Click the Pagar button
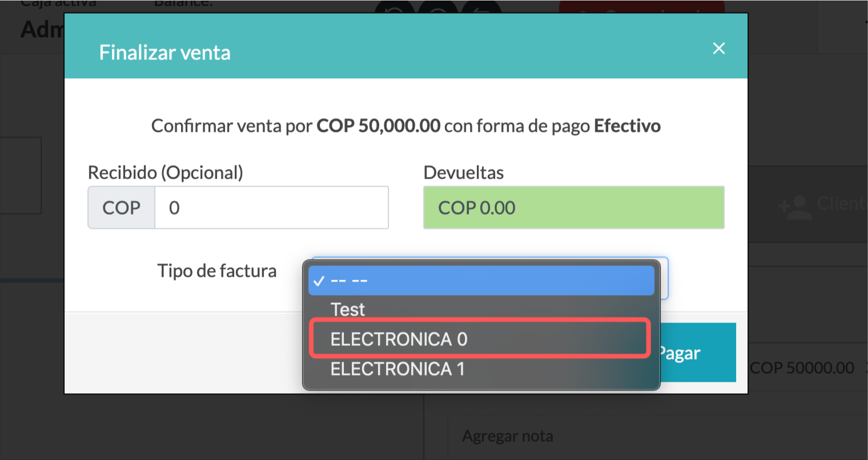868x460 pixels. point(698,353)
